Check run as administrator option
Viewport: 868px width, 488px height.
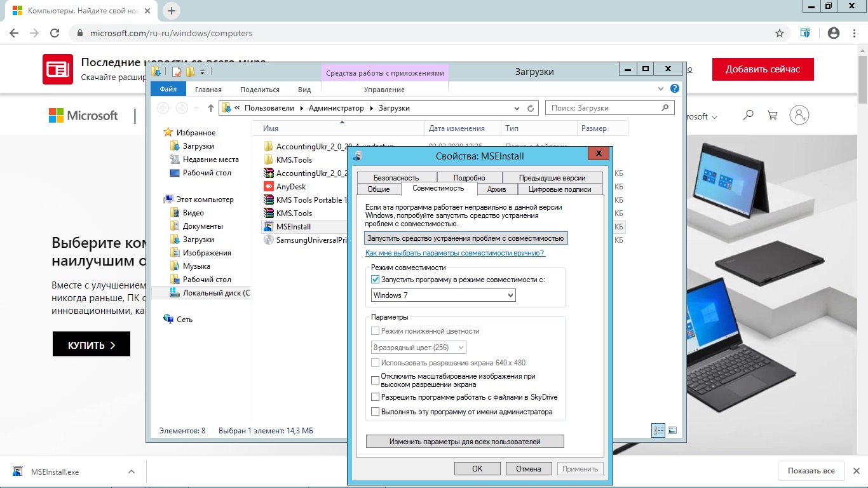[x=375, y=412]
